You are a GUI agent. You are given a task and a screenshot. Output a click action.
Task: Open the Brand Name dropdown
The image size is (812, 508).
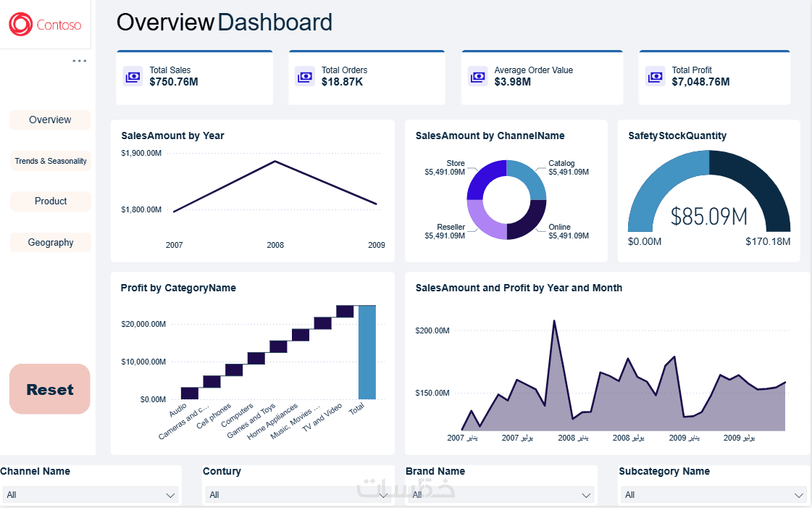501,494
